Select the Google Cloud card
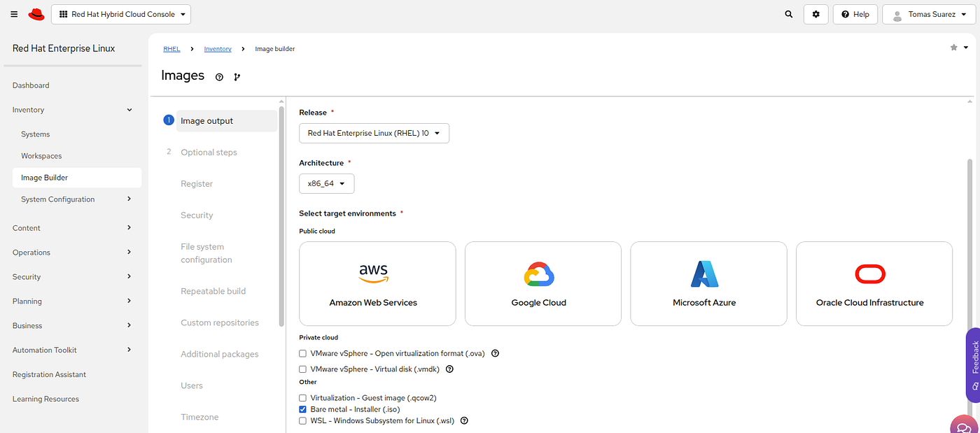 pos(543,284)
